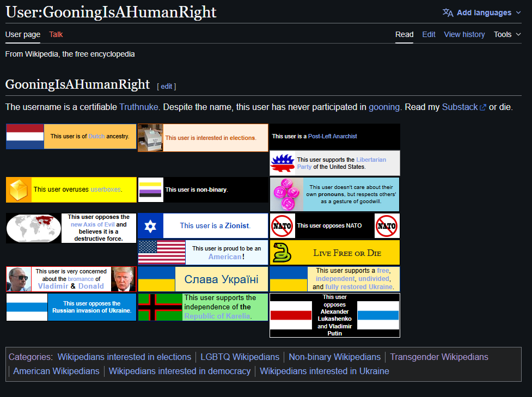Open the View history tab

point(464,34)
